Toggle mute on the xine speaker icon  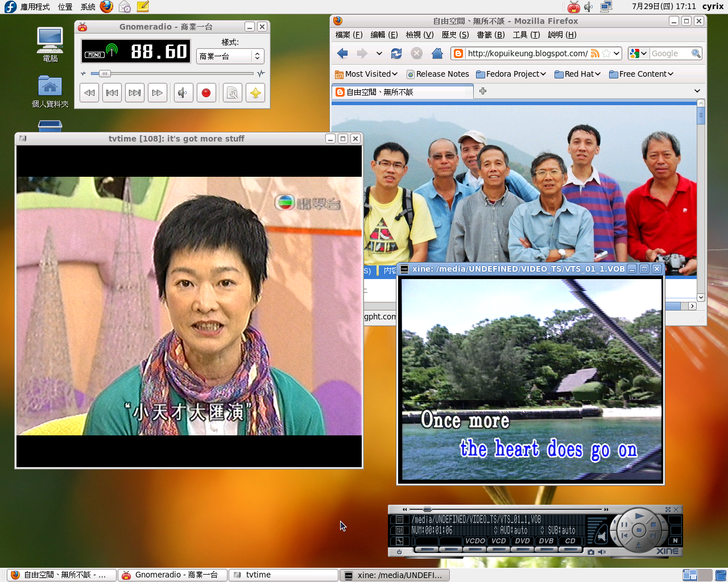tap(602, 552)
